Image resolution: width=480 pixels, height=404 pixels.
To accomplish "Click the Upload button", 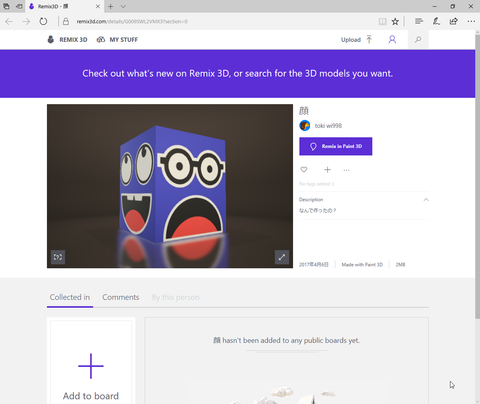I will click(x=356, y=40).
